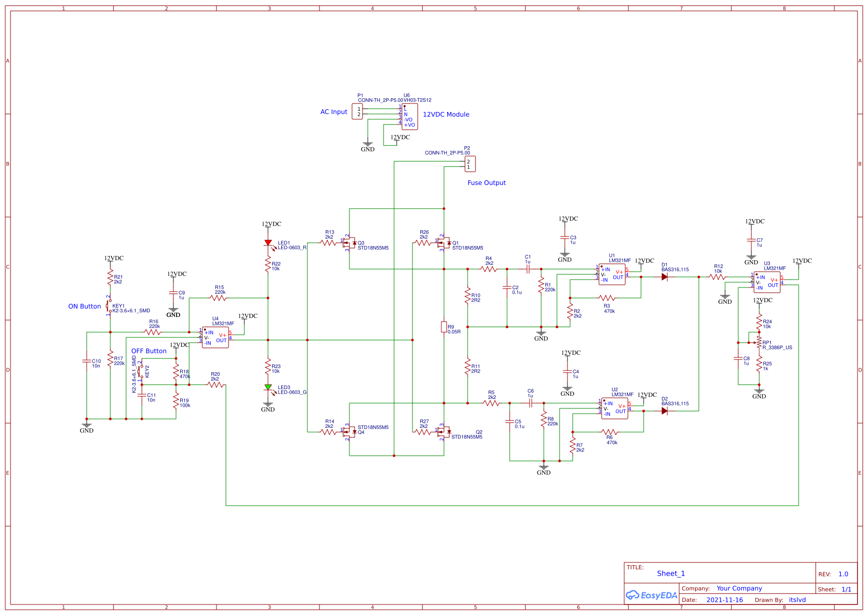Click the blue 12VDC Module label
Image resolution: width=868 pixels, height=615 pixels.
point(447,114)
